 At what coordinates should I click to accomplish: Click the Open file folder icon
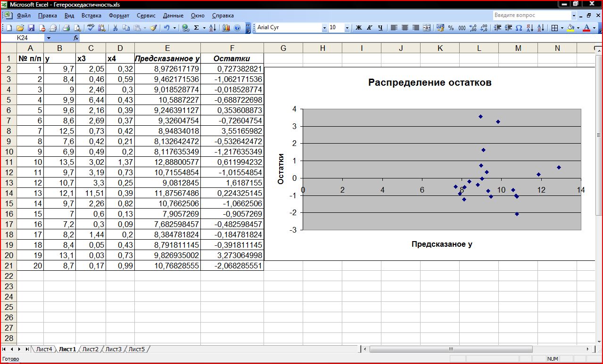pos(20,28)
